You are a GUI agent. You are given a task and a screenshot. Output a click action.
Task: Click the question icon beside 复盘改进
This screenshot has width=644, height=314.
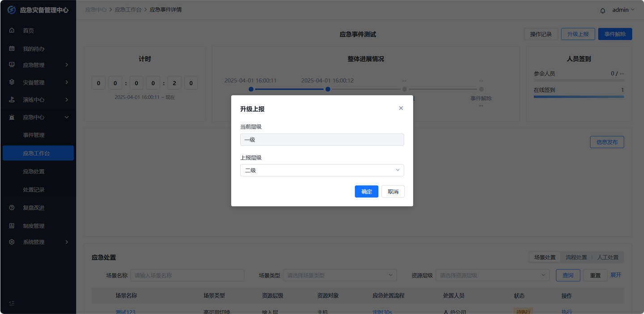coord(12,208)
